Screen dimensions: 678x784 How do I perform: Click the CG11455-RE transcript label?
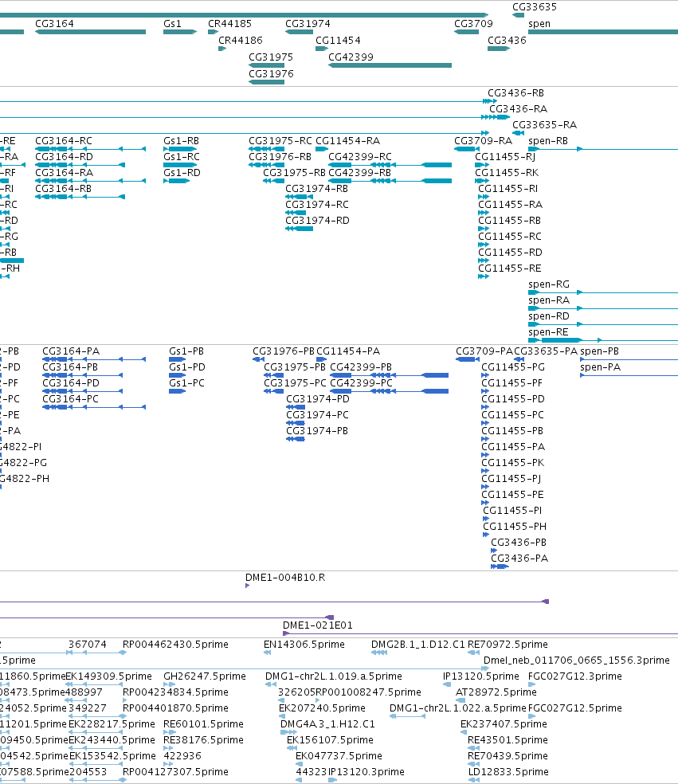(510, 269)
